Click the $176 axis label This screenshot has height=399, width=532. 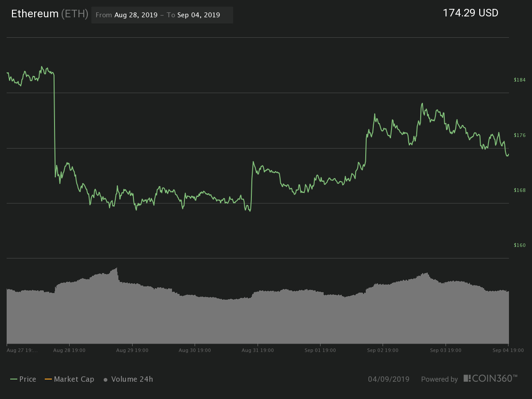520,135
